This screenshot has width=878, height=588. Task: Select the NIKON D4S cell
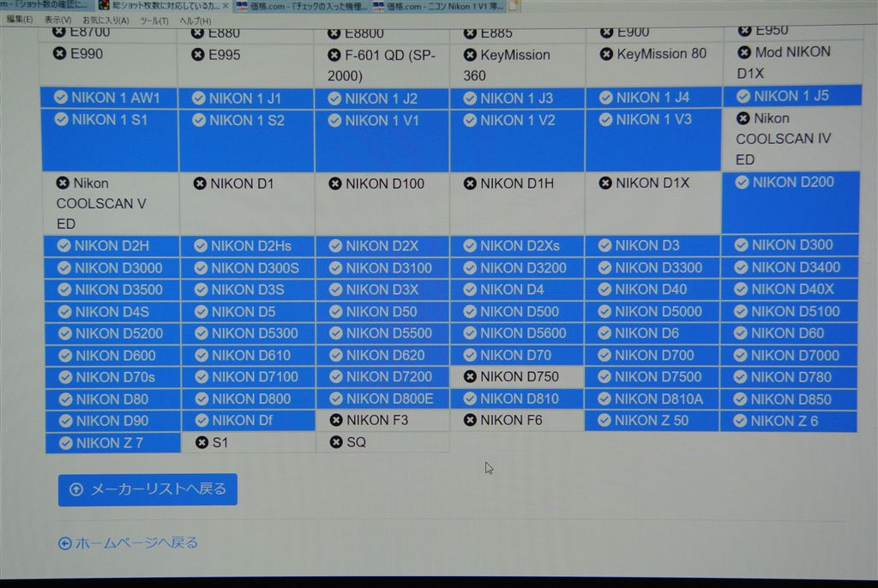pyautogui.click(x=112, y=311)
